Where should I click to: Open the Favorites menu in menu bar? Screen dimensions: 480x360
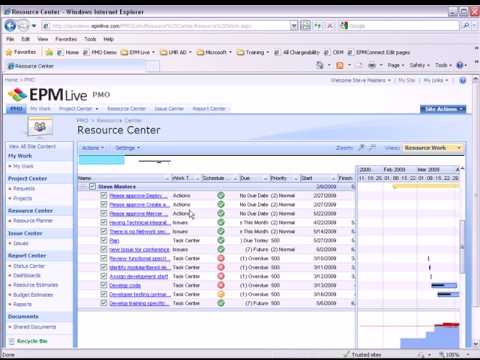pos(66,39)
